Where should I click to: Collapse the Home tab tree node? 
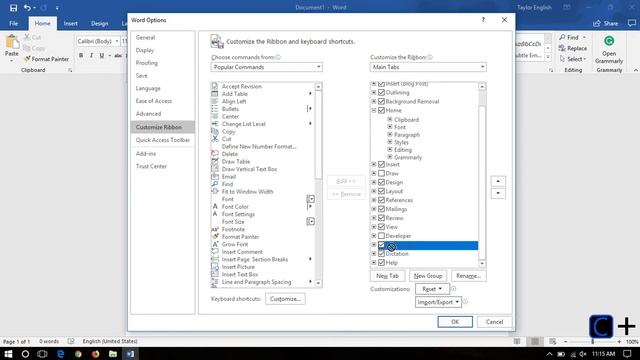point(373,110)
